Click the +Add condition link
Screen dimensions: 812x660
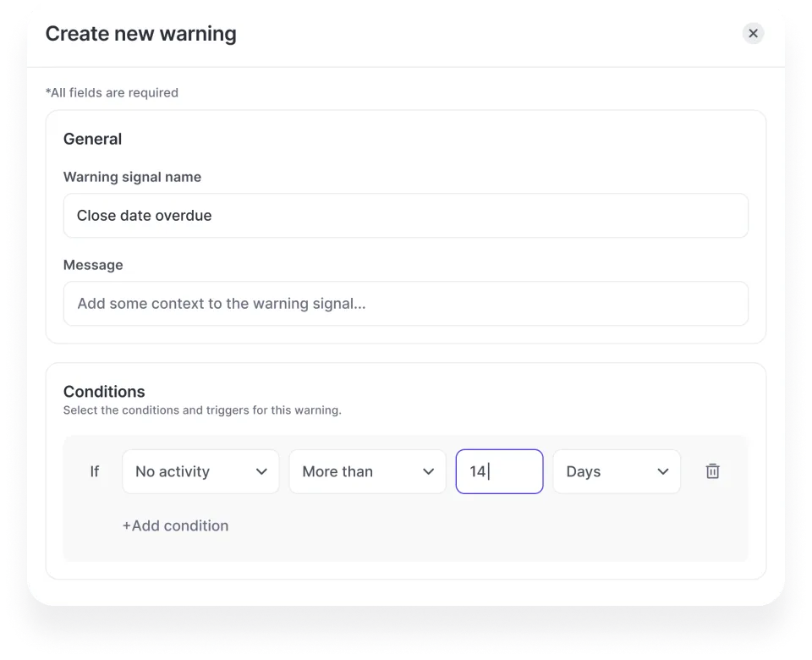pos(175,525)
